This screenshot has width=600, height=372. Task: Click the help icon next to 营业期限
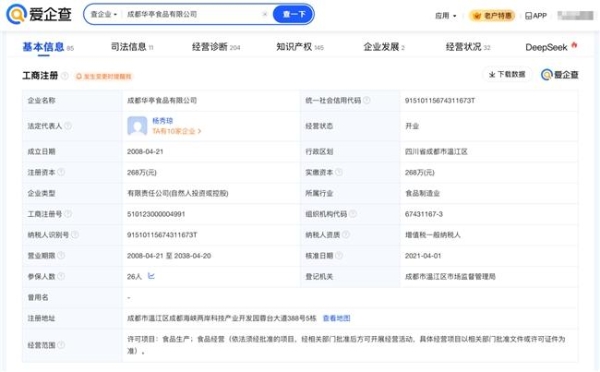(x=61, y=255)
